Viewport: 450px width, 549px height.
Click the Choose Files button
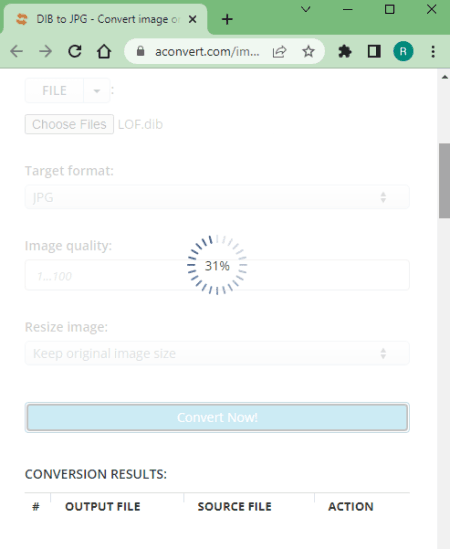(69, 124)
